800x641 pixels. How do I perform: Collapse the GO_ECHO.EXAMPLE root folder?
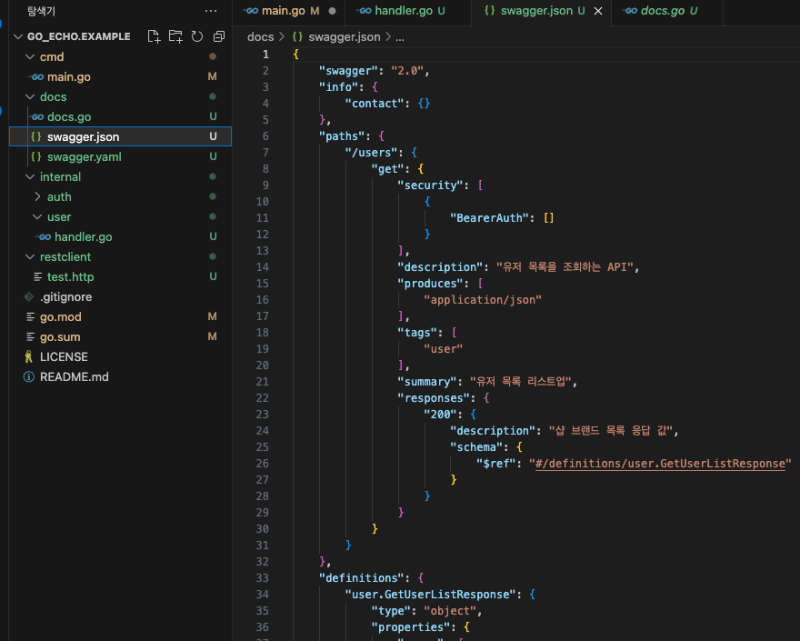click(18, 36)
